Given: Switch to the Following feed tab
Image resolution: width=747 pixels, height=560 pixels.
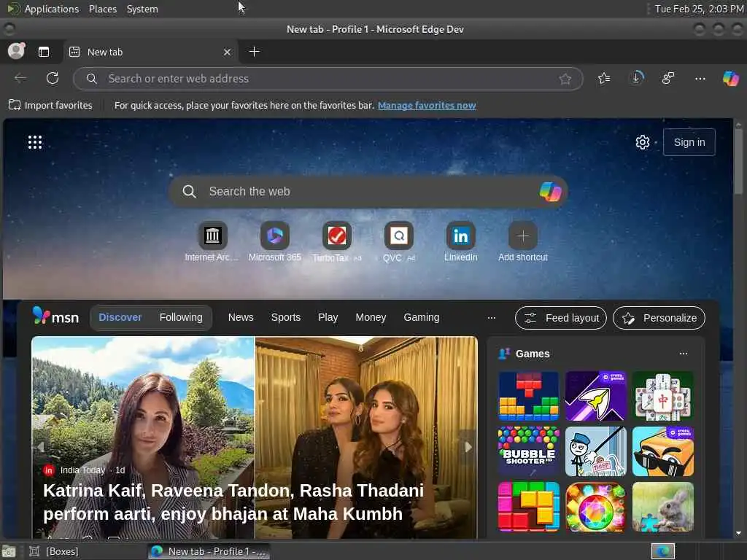Looking at the screenshot, I should [x=181, y=317].
